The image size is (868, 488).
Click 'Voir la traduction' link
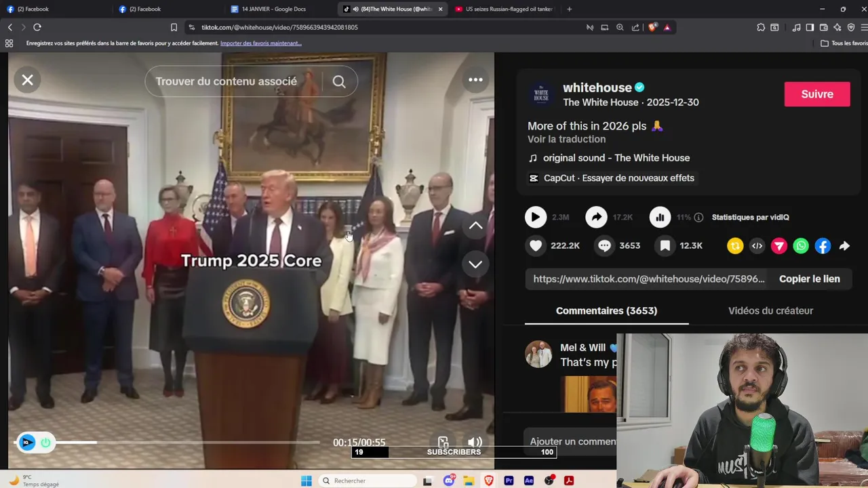[566, 139]
